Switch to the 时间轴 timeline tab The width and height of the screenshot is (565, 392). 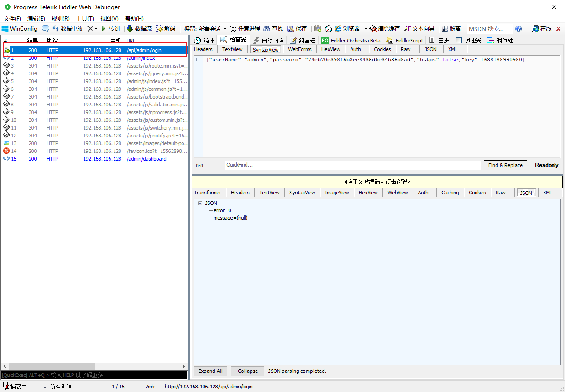click(x=500, y=40)
